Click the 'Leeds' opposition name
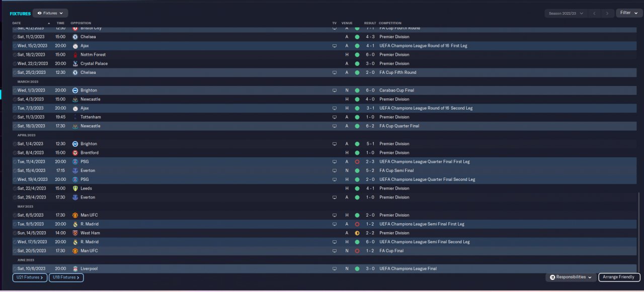Image resolution: width=644 pixels, height=292 pixels. tap(86, 188)
